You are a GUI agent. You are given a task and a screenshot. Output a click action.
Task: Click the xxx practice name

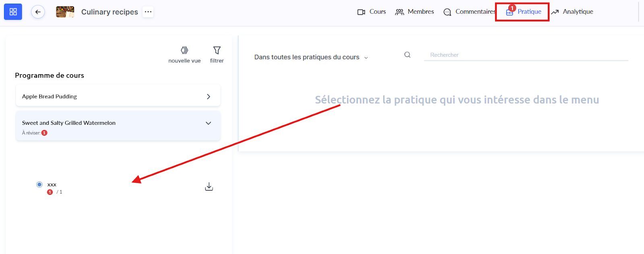pos(52,185)
